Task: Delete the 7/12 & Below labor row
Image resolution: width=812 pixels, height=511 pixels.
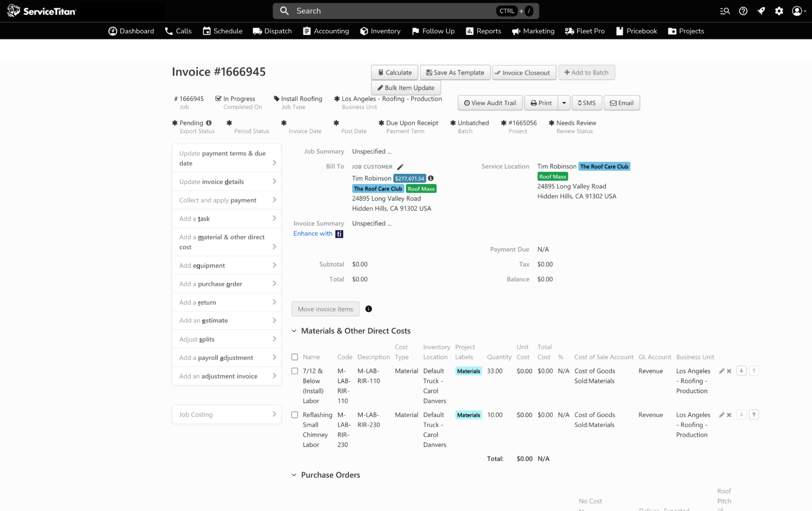Action: (729, 371)
